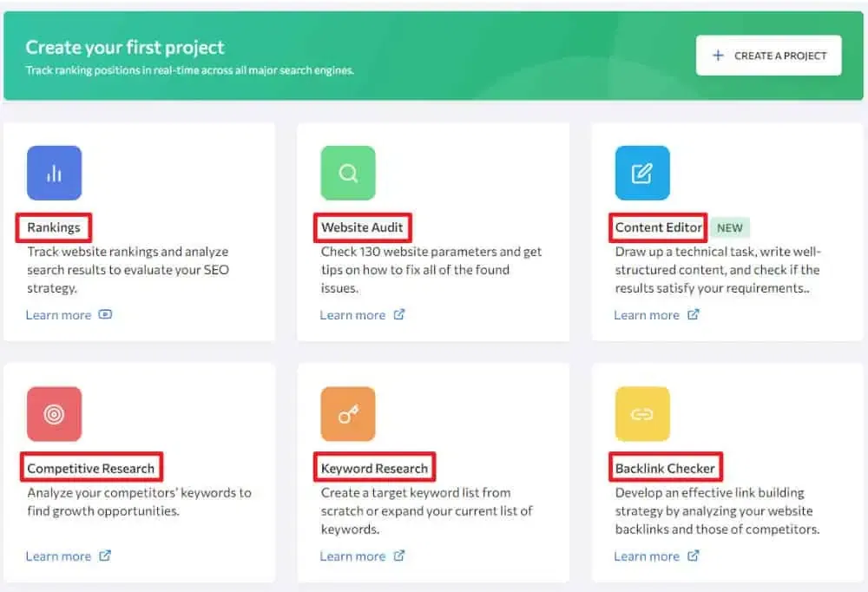Click the NEW badge next to Content Editor

(x=729, y=228)
